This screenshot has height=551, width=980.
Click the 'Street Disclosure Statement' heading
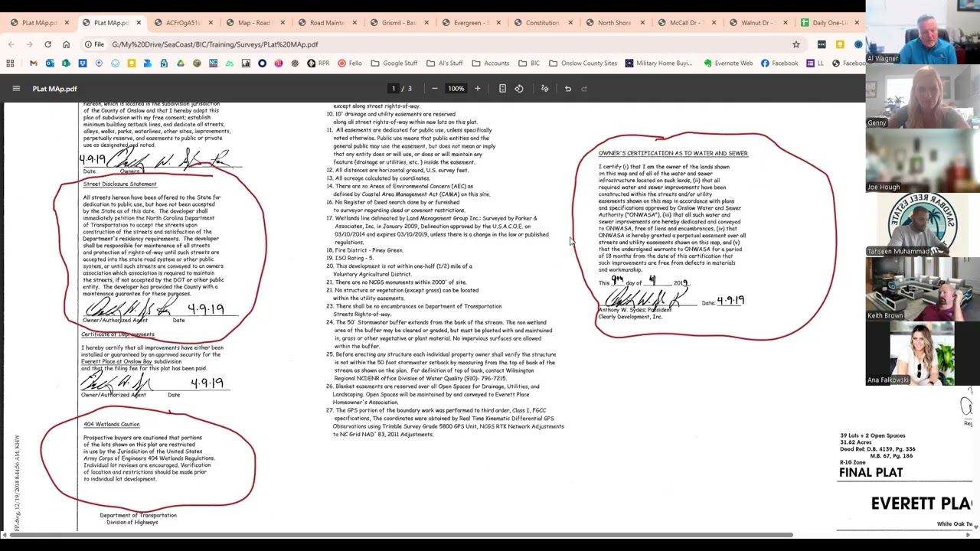(x=119, y=184)
